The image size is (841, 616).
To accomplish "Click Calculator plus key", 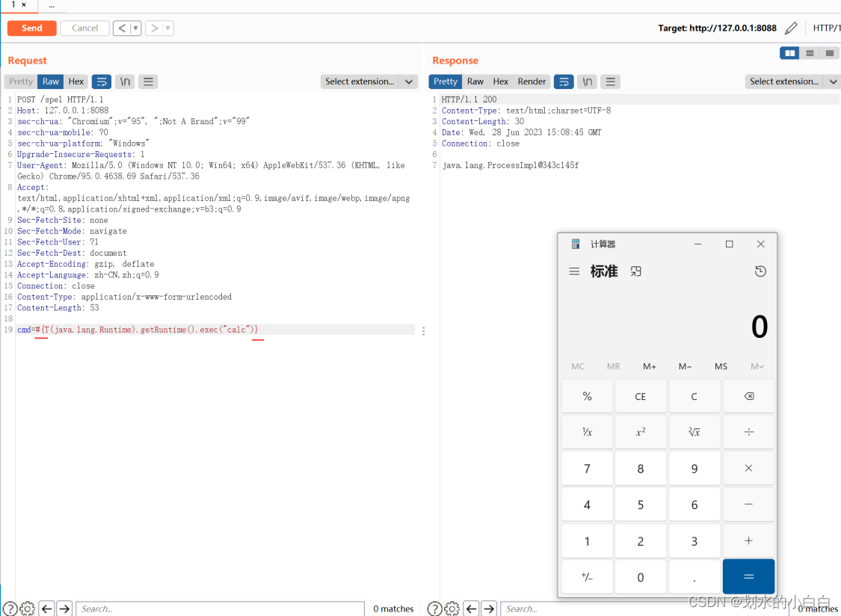I will (749, 541).
